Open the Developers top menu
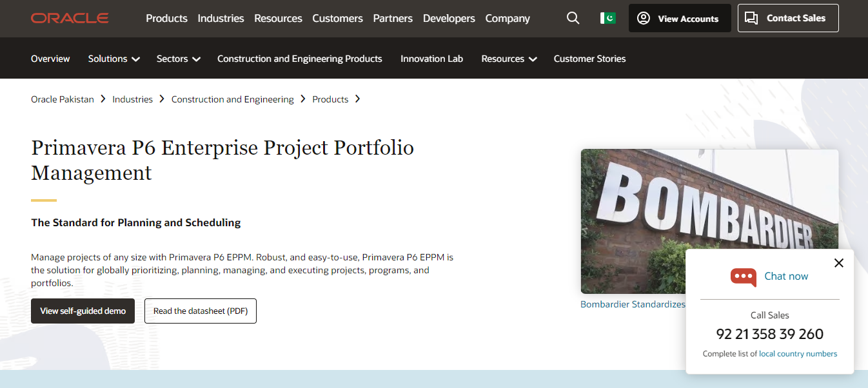 click(449, 18)
